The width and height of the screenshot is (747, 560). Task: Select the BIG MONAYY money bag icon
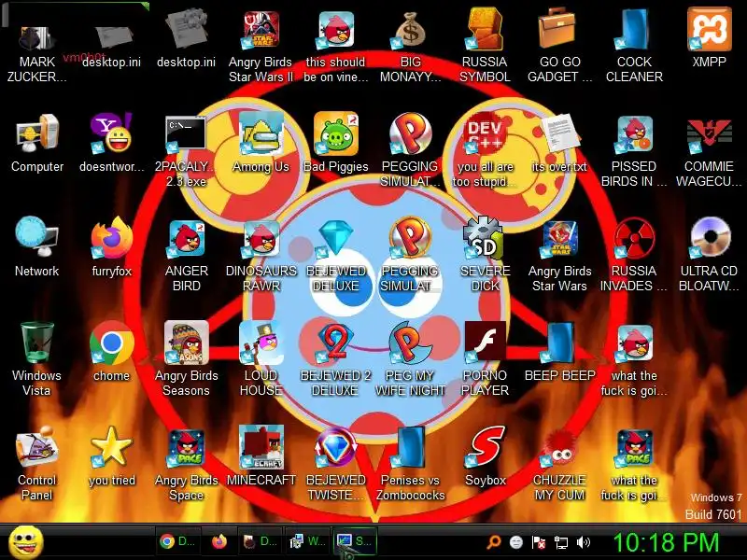point(410,30)
